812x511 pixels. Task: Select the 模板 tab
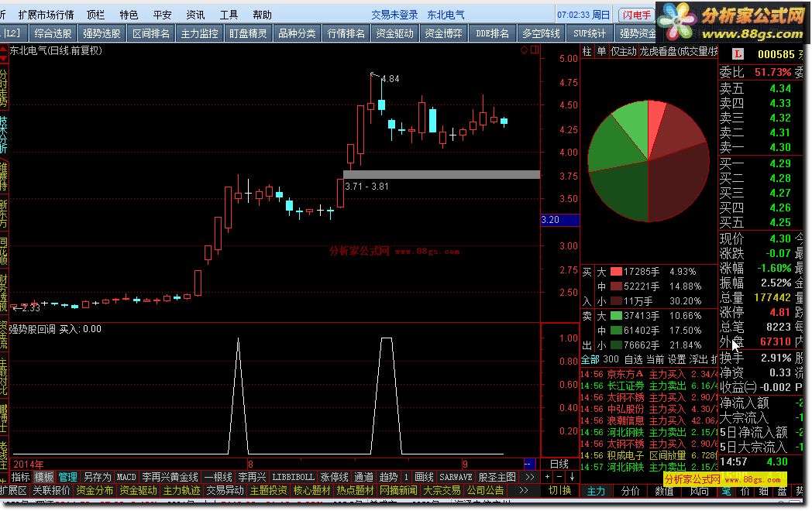pos(44,477)
